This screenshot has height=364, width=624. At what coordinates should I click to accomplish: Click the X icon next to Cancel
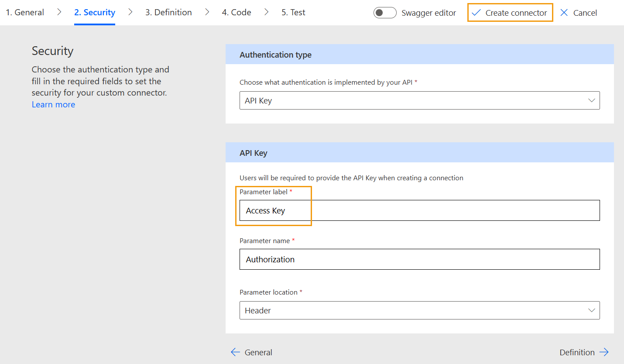tap(564, 13)
